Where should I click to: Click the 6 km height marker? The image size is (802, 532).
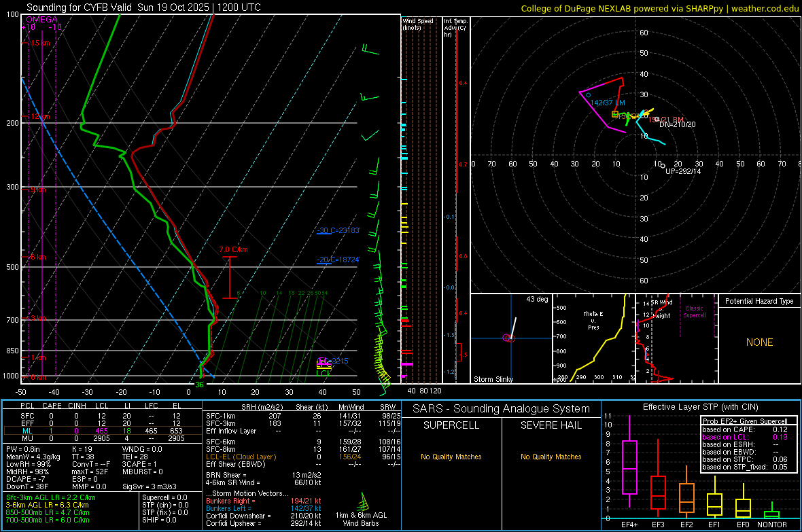click(x=38, y=257)
